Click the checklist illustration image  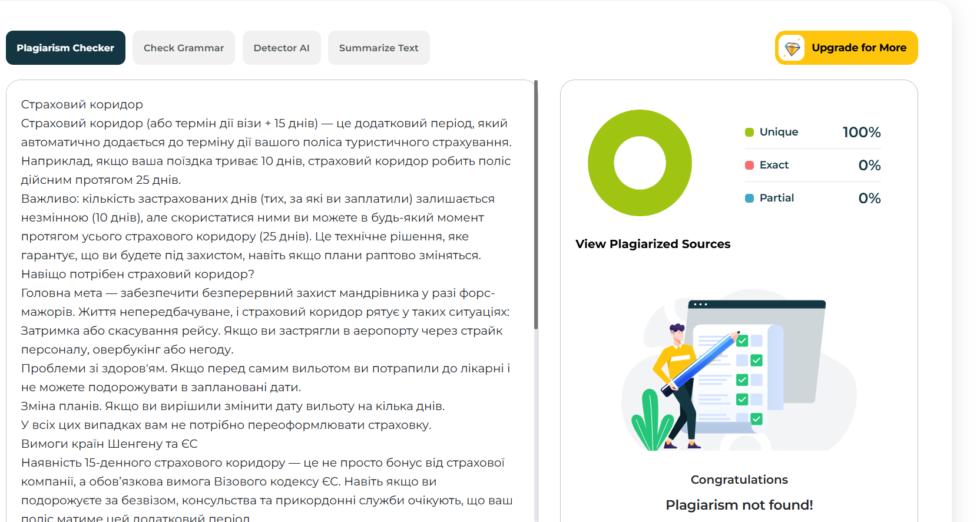pyautogui.click(x=739, y=371)
